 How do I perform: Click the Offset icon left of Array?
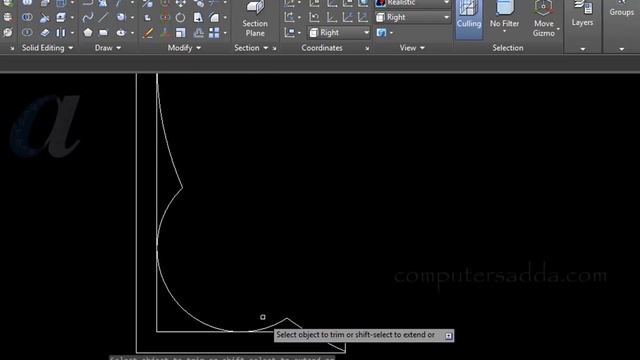point(198,33)
